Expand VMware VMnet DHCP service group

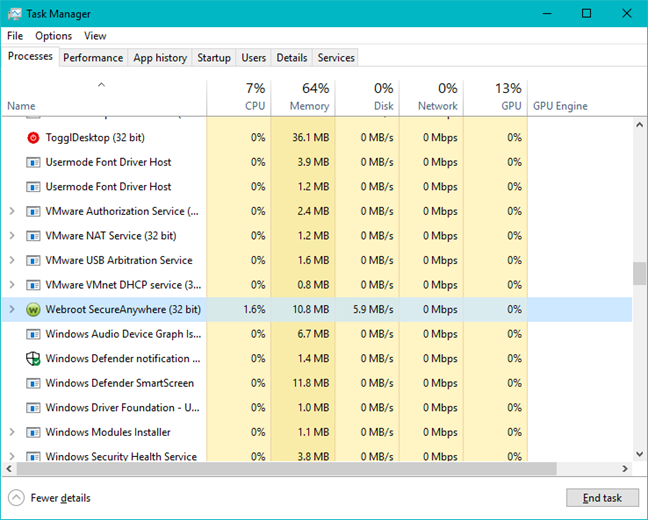click(12, 285)
